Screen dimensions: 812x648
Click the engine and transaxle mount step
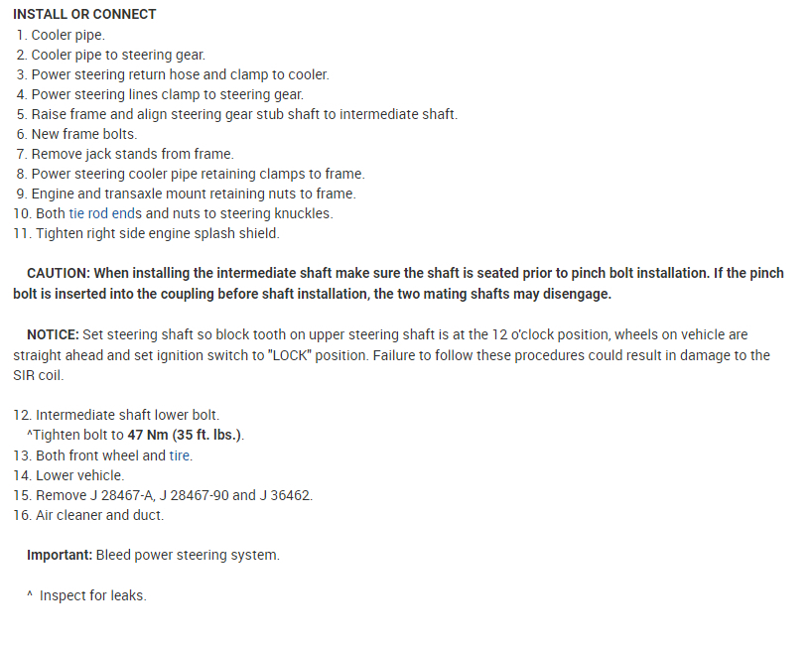(x=194, y=194)
